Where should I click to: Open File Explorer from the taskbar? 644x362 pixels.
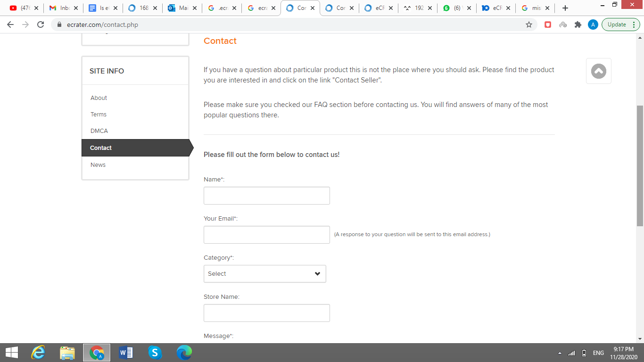67,353
